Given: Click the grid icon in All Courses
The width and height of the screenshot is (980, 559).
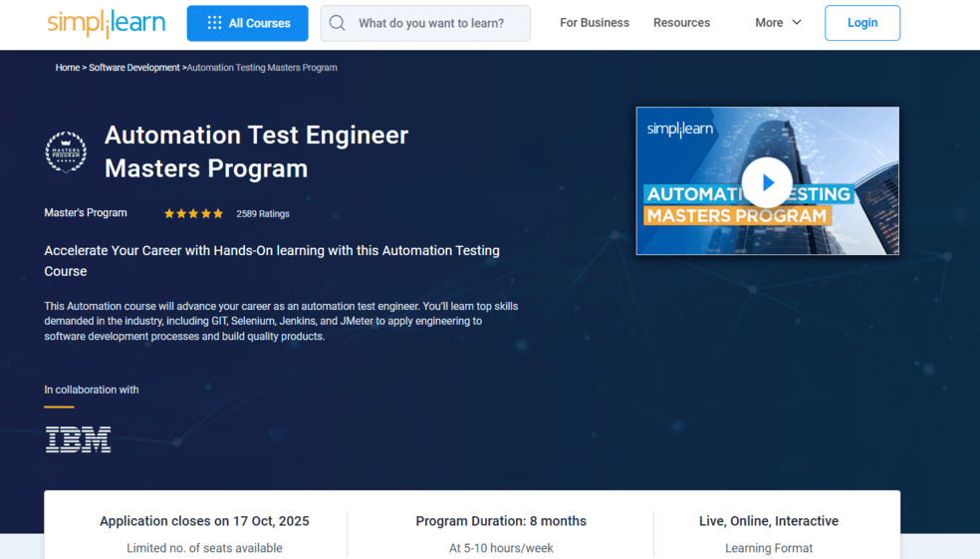Looking at the screenshot, I should pos(214,23).
